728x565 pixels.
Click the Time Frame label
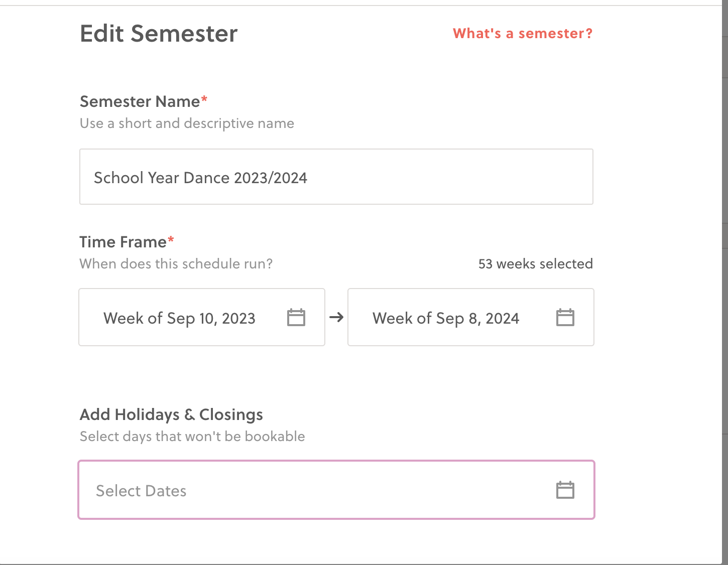[x=123, y=242]
